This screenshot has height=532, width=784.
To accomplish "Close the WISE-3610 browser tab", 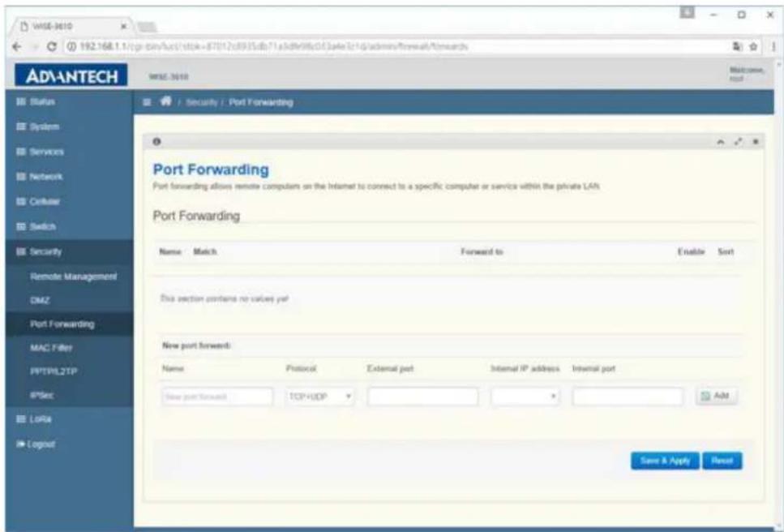I will pyautogui.click(x=123, y=26).
